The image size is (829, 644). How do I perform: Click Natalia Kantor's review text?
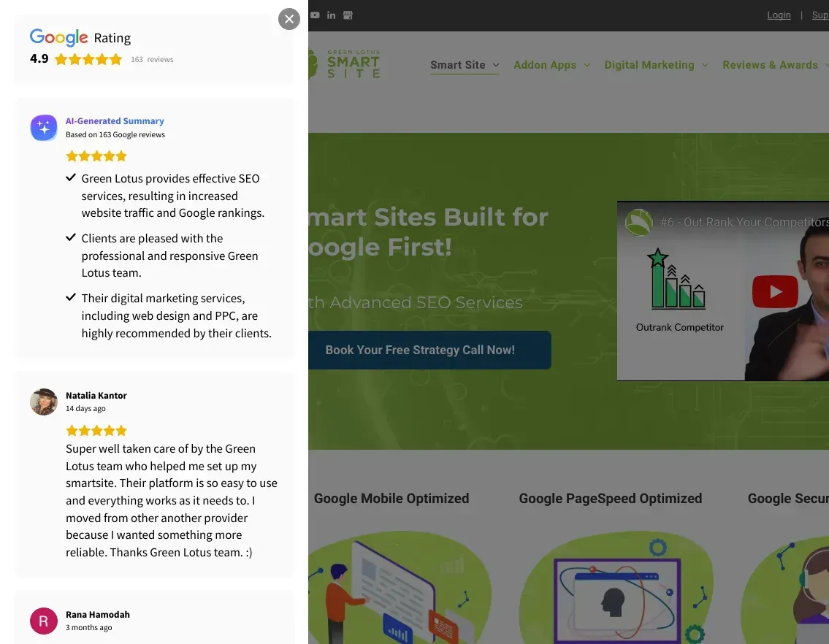(172, 500)
